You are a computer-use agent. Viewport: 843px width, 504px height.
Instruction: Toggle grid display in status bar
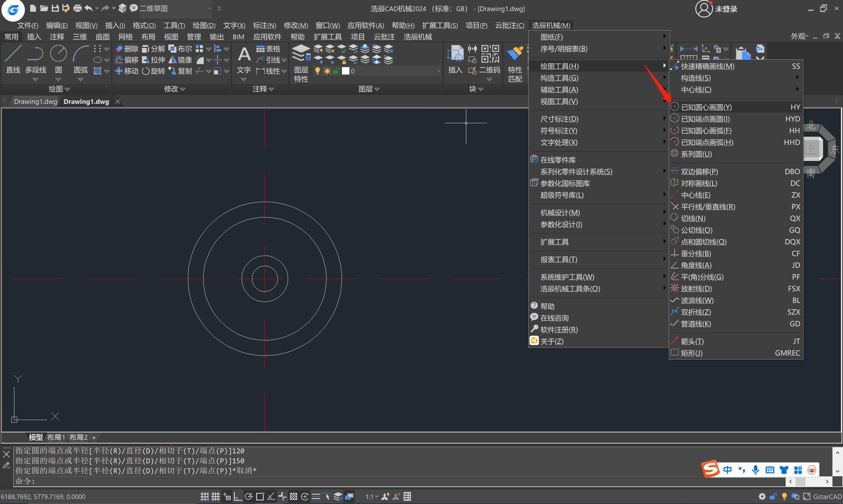[215, 496]
